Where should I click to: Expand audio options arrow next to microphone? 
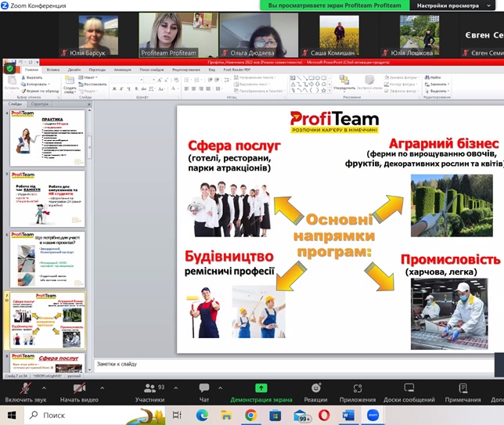coord(44,388)
